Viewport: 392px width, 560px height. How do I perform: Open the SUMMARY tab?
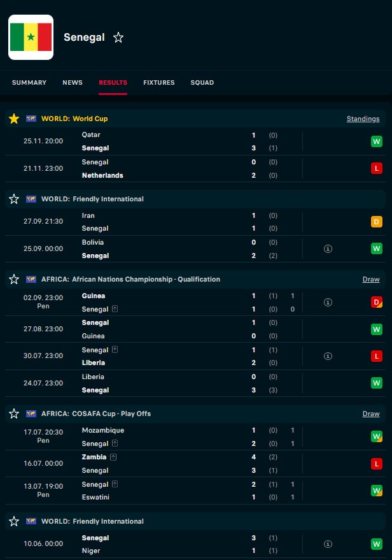(x=29, y=82)
